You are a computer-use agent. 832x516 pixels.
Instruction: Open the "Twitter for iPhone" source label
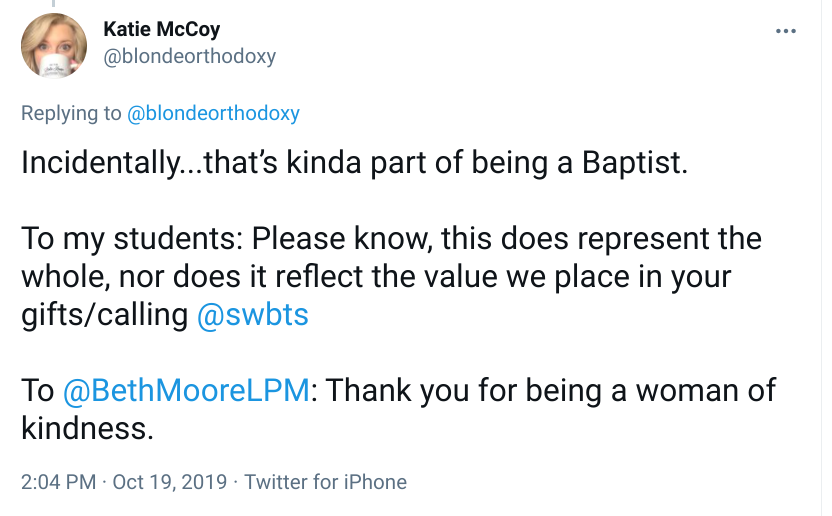click(325, 482)
